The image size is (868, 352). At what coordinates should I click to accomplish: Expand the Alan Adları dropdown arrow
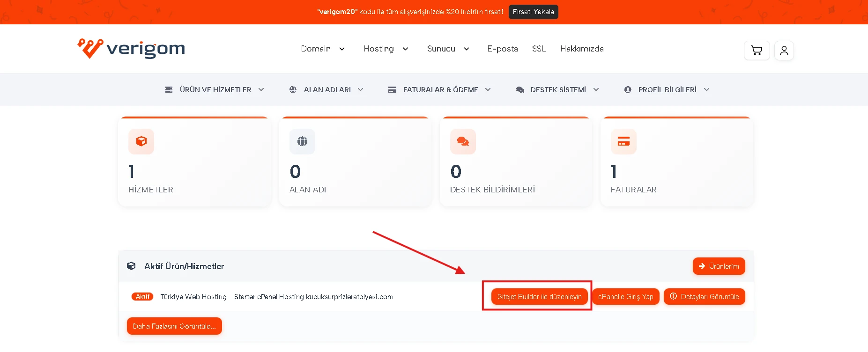click(x=360, y=89)
